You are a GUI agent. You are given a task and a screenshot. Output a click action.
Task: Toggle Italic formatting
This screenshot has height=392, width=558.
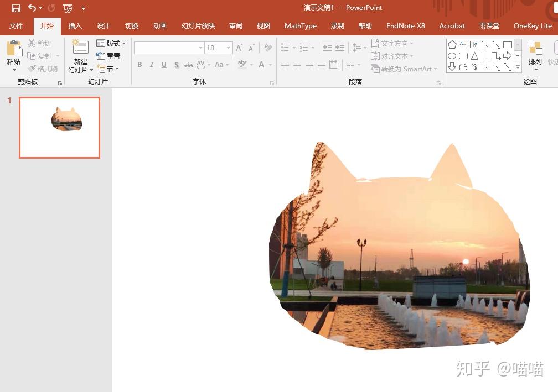coord(152,65)
